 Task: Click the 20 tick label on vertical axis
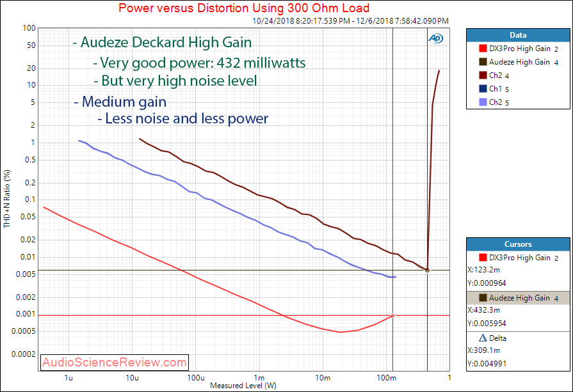31,68
